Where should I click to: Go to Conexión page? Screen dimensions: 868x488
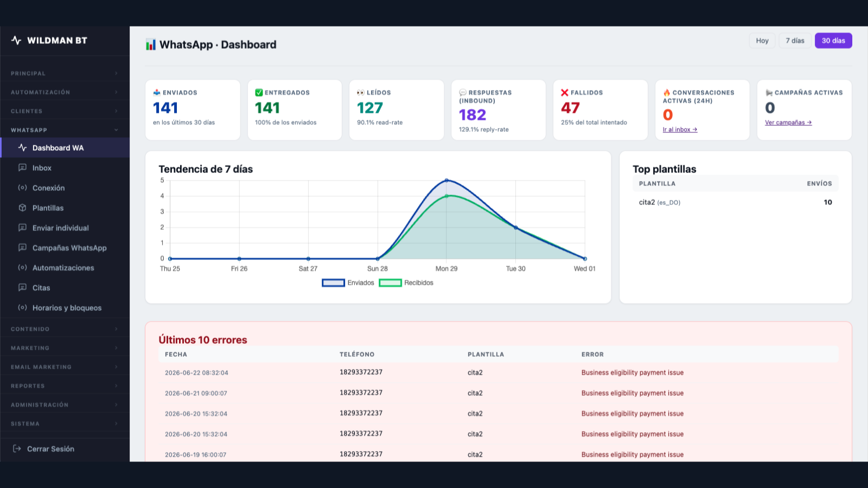click(x=65, y=188)
